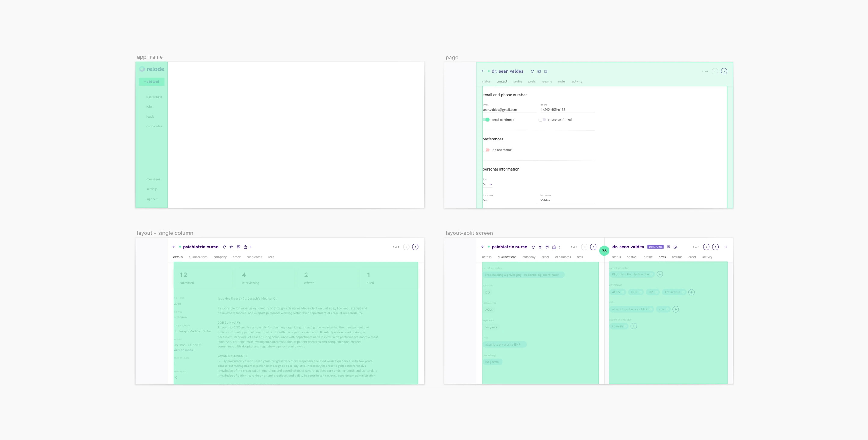
Task: Open activity tab in page frame
Action: pos(577,82)
